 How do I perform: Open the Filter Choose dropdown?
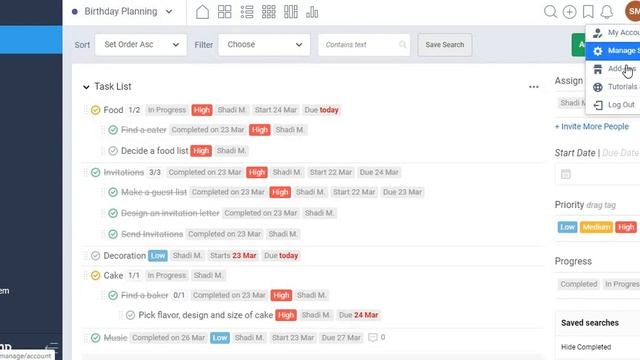pyautogui.click(x=264, y=44)
